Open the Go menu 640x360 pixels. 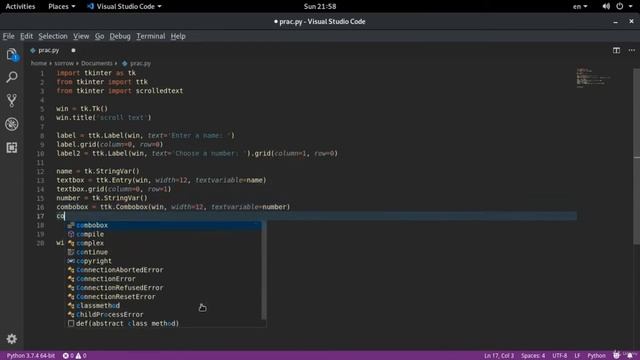(x=100, y=36)
